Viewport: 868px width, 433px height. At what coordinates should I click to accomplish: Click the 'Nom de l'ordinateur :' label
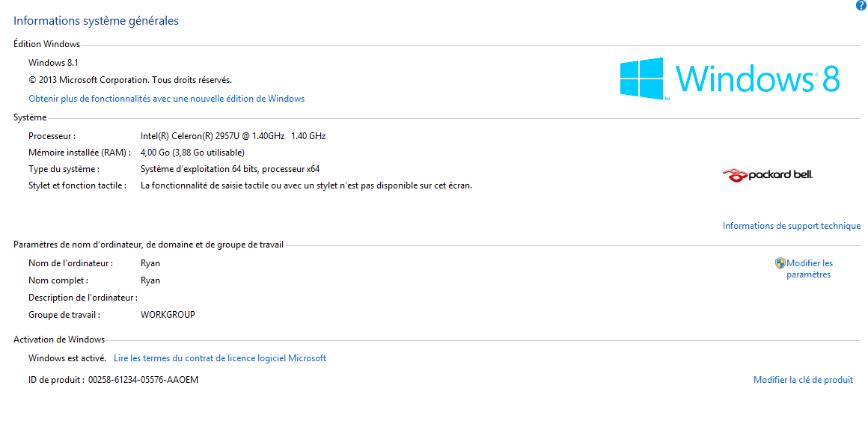[x=71, y=263]
